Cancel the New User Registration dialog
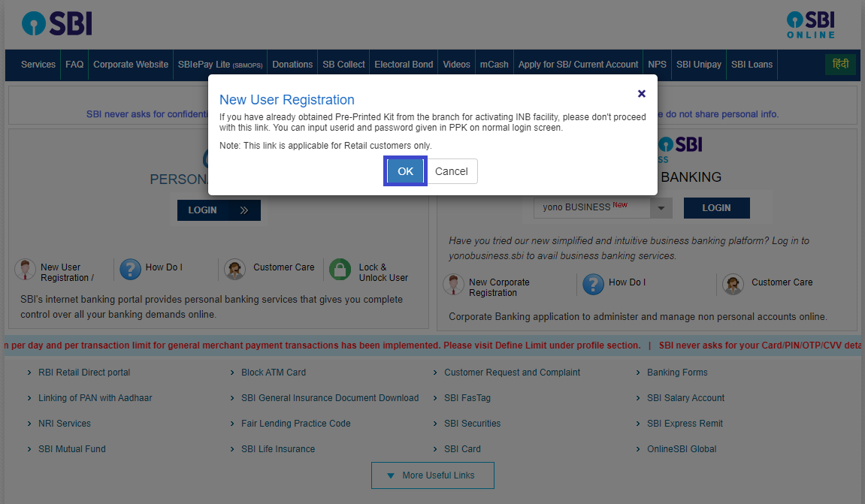The height and width of the screenshot is (504, 865). (451, 171)
